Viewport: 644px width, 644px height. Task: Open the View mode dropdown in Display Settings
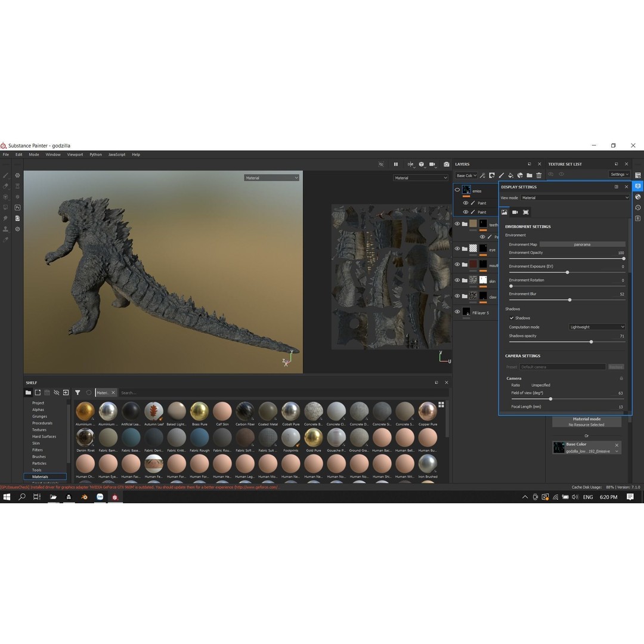coord(575,197)
